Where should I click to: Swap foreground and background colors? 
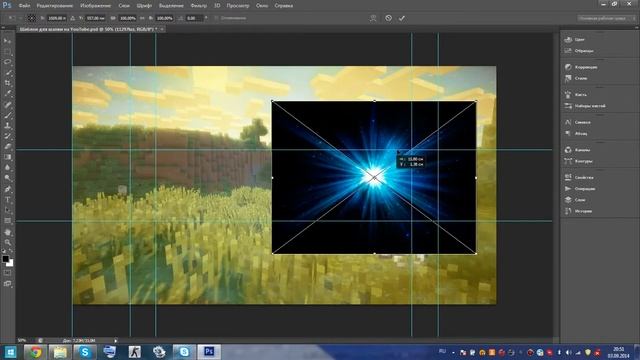[x=11, y=250]
